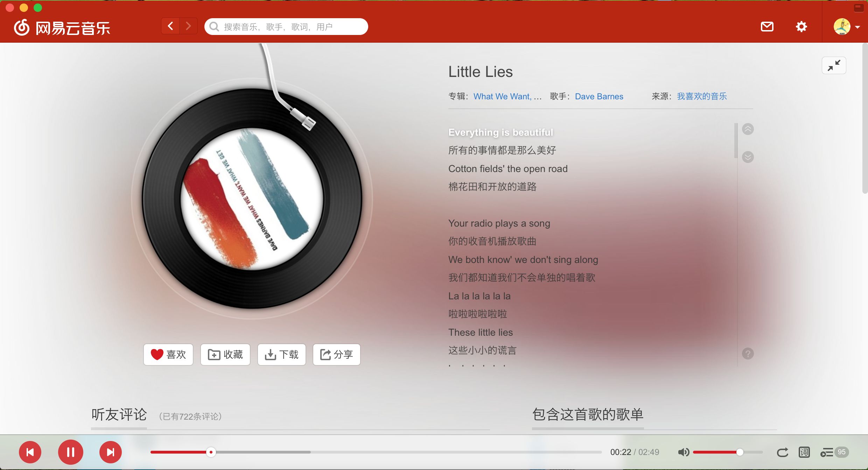Click the comment count 已有722条评论
The height and width of the screenshot is (470, 868).
190,416
